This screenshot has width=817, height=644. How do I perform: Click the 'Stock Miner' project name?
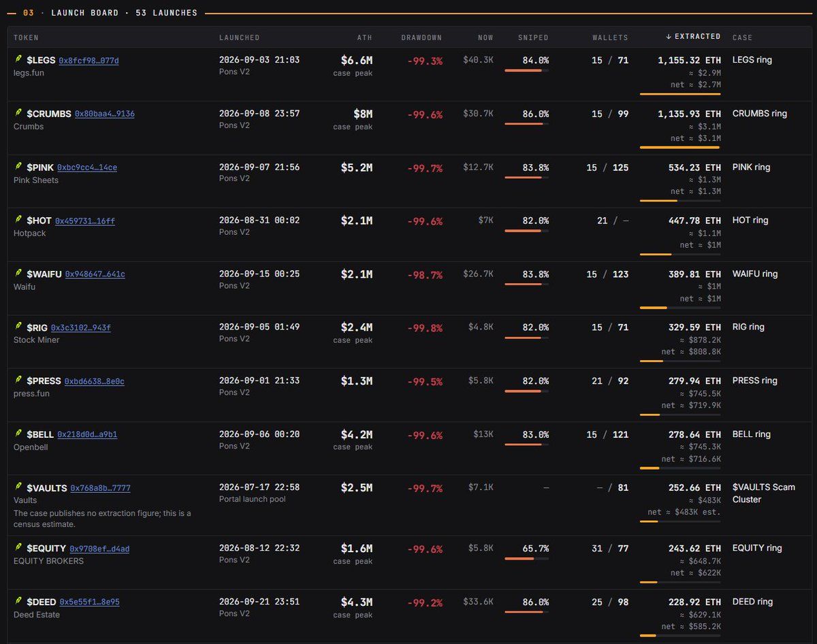point(37,340)
